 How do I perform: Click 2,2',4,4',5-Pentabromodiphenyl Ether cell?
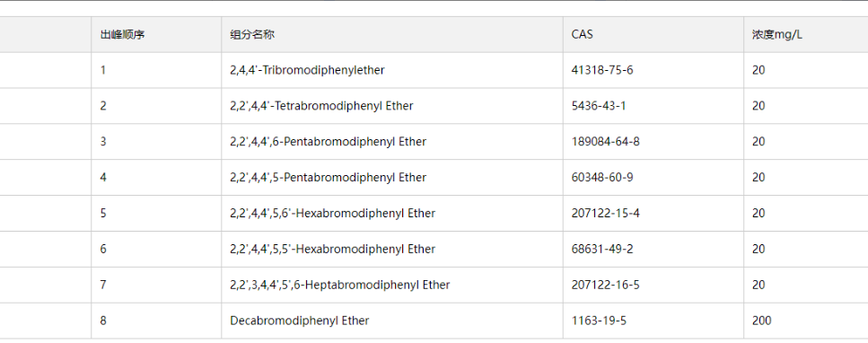point(392,177)
